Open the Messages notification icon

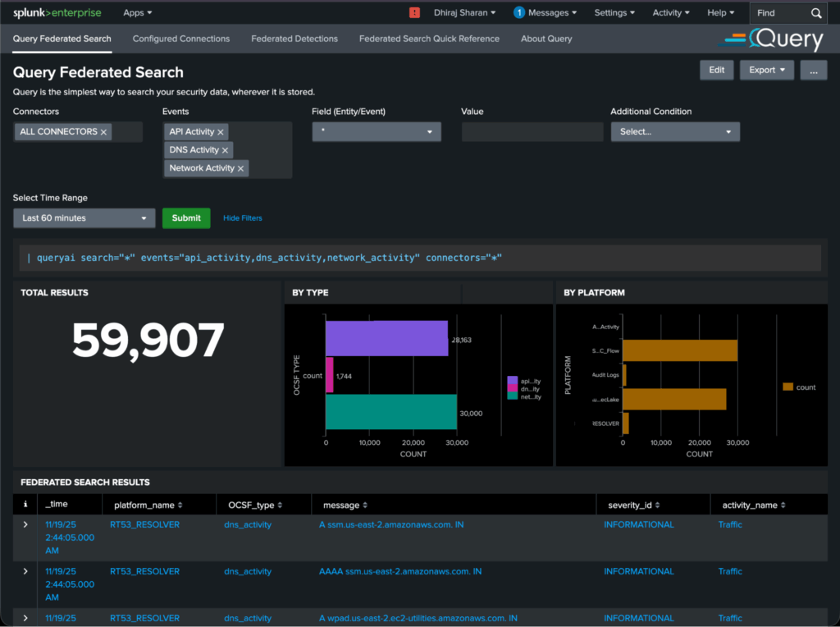pyautogui.click(x=518, y=12)
